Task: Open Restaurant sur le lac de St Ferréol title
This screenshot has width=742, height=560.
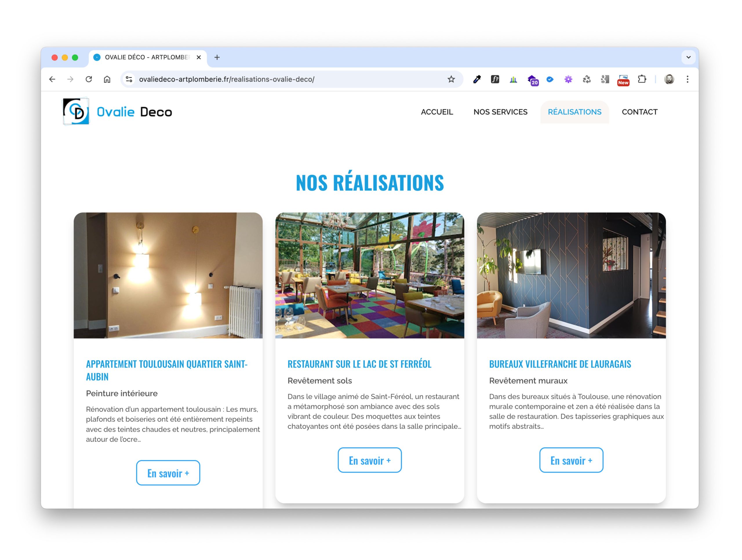Action: [x=359, y=364]
